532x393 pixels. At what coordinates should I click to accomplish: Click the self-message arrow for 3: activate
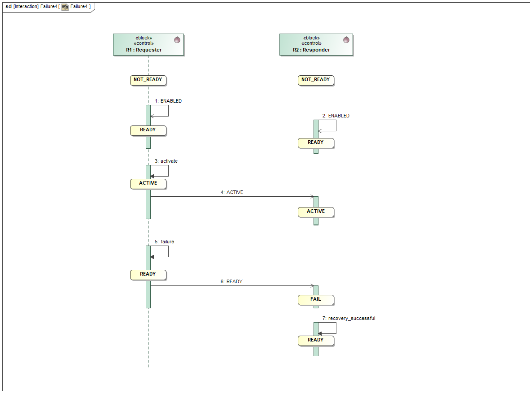pos(160,176)
